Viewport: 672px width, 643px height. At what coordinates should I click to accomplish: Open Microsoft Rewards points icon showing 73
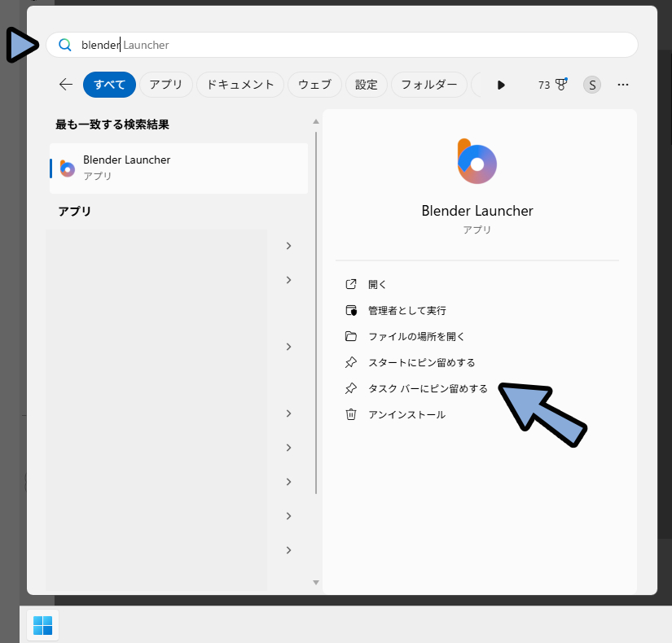pos(552,85)
